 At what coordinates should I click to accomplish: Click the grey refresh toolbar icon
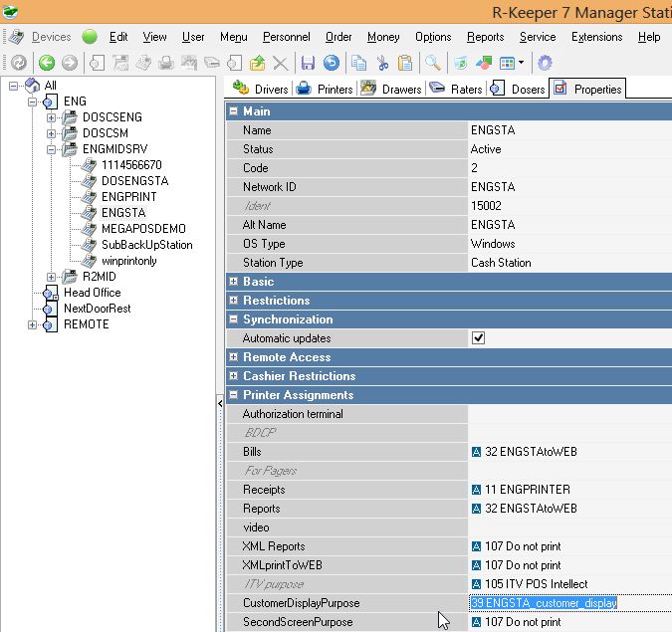click(x=19, y=63)
